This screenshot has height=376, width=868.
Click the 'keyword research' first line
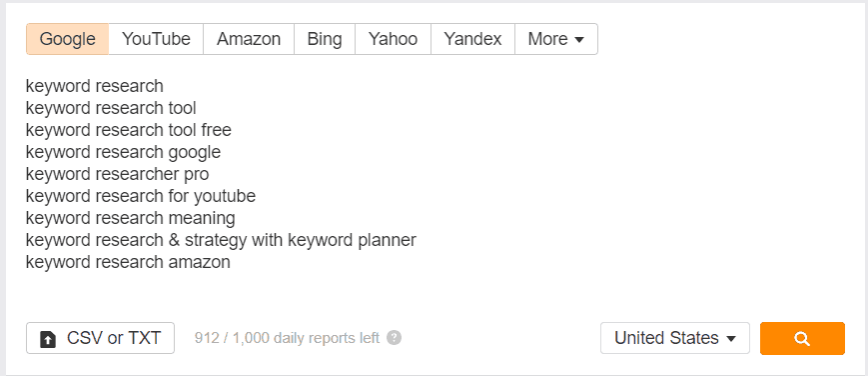[x=95, y=86]
